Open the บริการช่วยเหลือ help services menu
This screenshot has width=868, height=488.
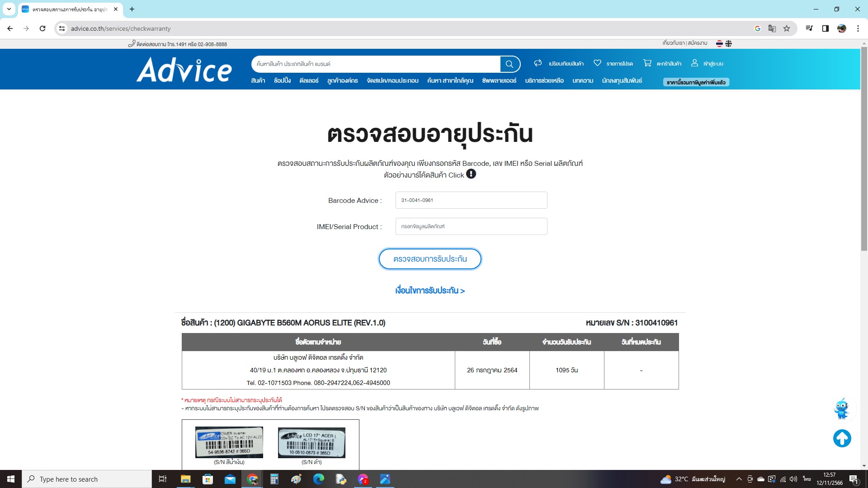[544, 80]
